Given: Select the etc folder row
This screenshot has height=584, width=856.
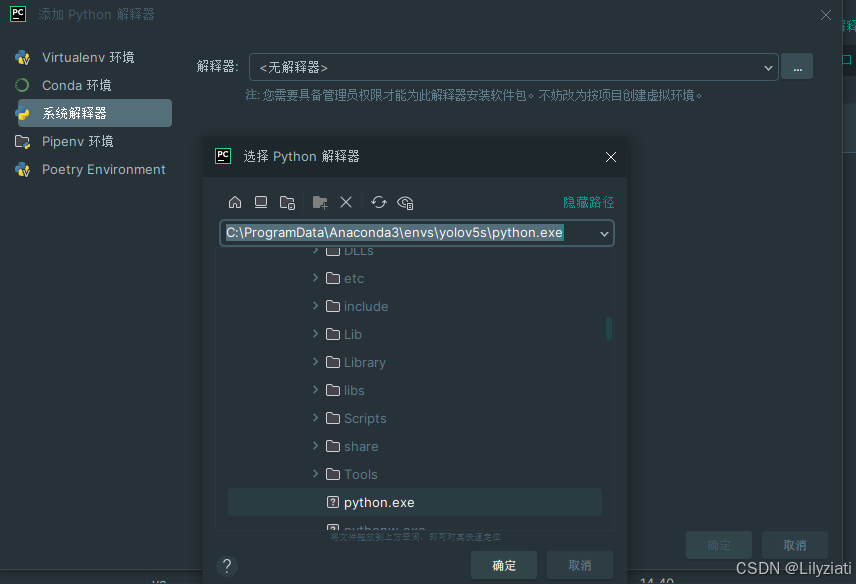Looking at the screenshot, I should tap(415, 278).
